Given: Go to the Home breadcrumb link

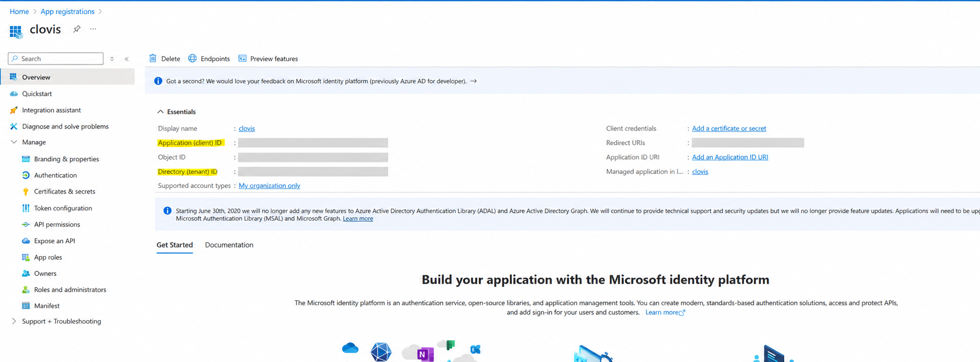Looking at the screenshot, I should click(x=19, y=11).
